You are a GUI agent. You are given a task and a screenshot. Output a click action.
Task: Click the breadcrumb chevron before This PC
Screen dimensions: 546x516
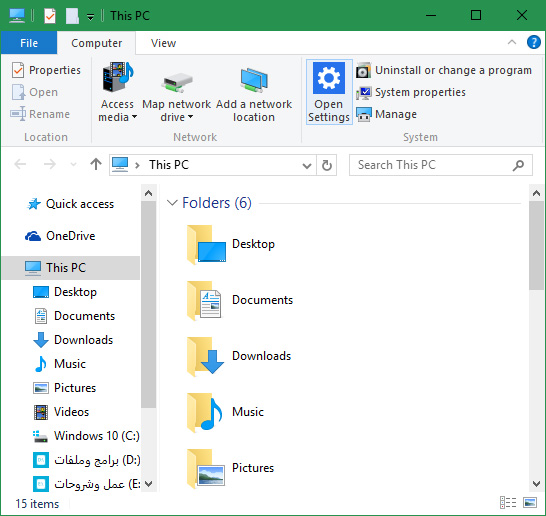pyautogui.click(x=137, y=165)
